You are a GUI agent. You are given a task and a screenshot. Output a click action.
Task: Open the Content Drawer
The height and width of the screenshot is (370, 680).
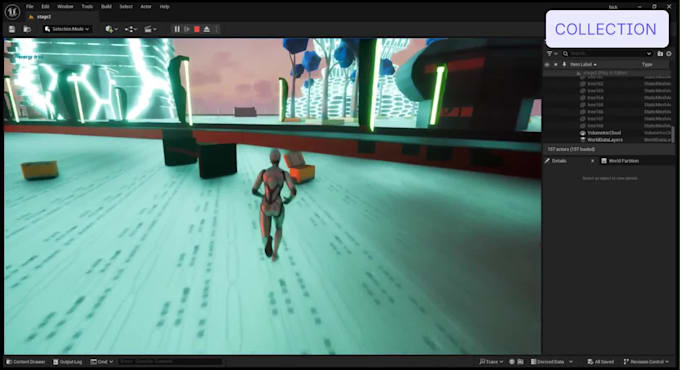pos(26,362)
